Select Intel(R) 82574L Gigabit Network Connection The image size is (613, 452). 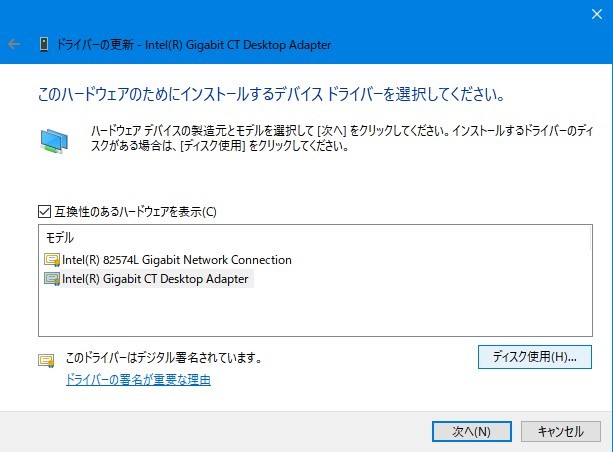coord(177,260)
